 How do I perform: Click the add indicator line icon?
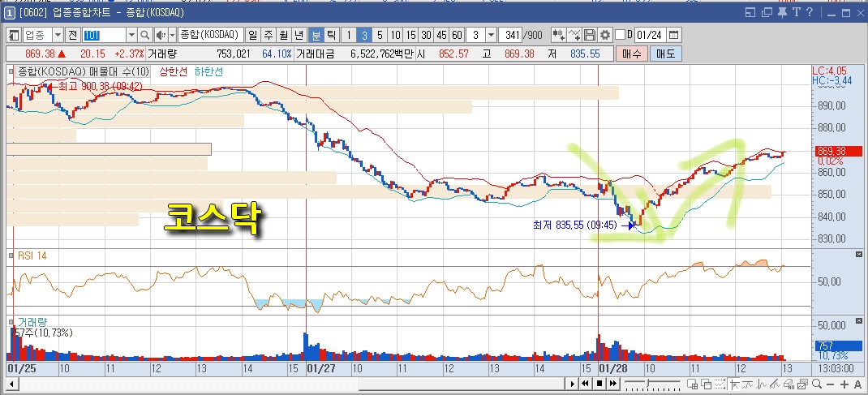(574, 36)
